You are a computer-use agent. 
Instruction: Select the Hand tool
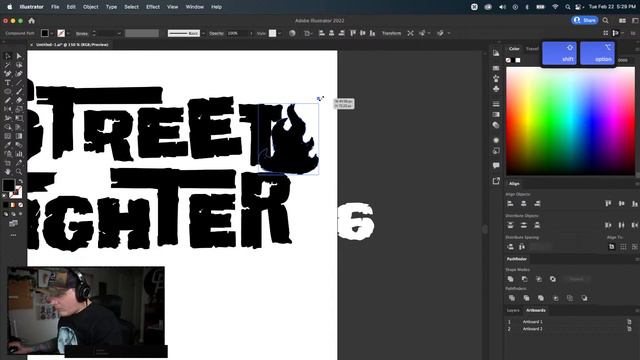coord(7,172)
